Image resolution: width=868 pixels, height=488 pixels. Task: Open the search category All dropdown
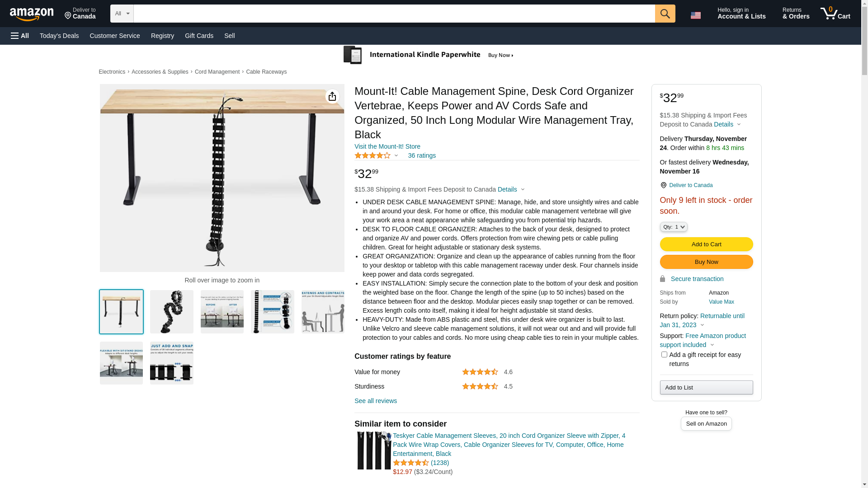[122, 14]
